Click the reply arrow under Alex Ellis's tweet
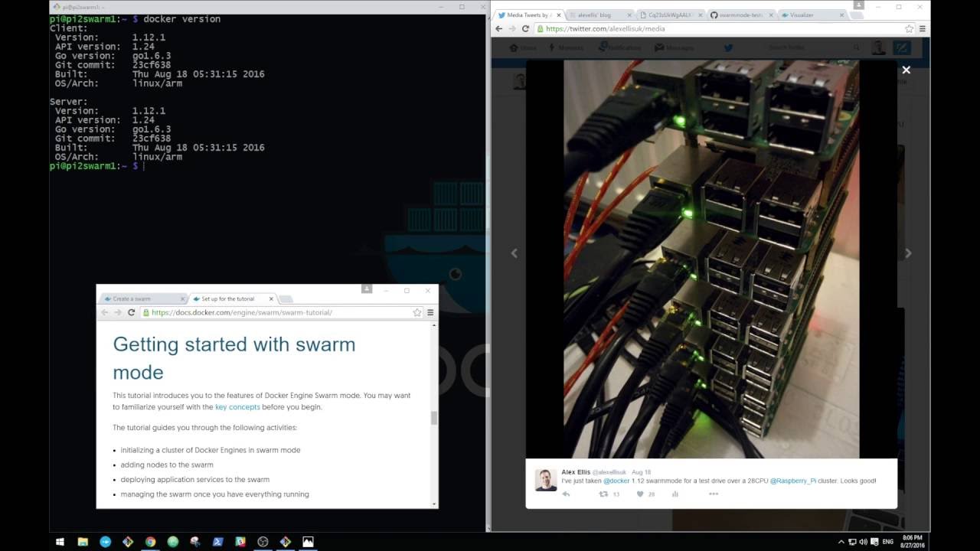This screenshot has width=980, height=551. coord(567,494)
